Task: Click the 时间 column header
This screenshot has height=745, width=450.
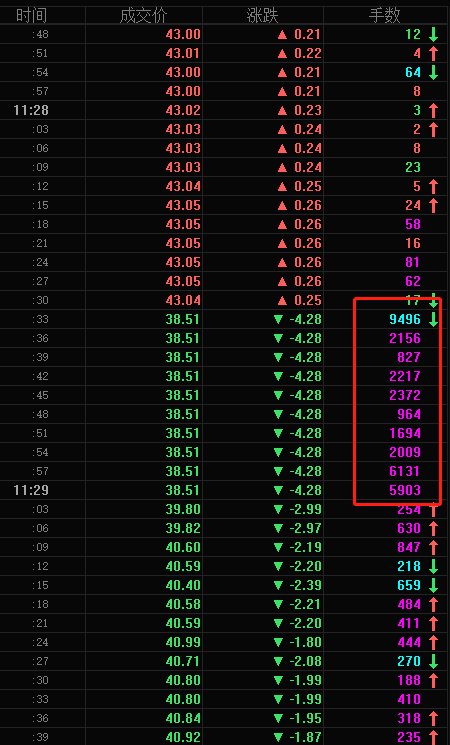Action: pyautogui.click(x=31, y=16)
